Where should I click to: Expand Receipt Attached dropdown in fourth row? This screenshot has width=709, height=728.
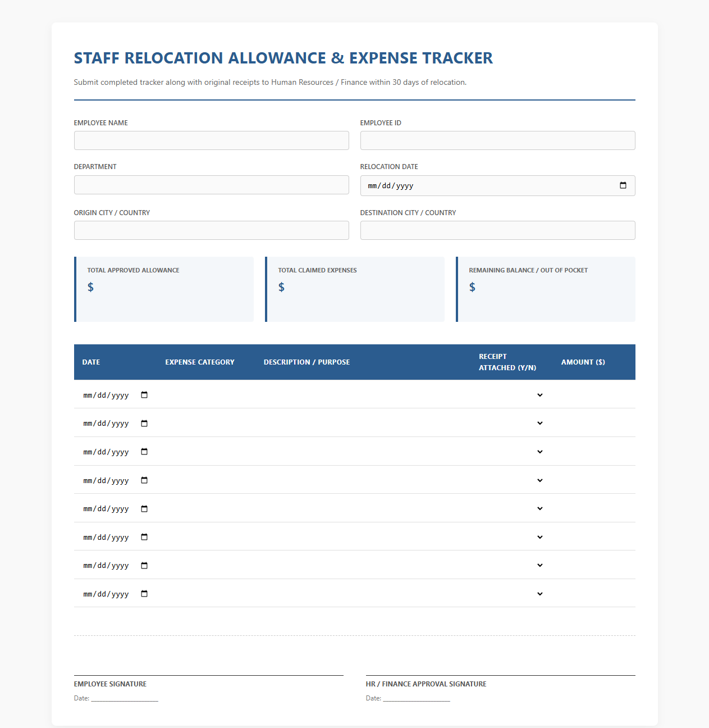pos(511,480)
